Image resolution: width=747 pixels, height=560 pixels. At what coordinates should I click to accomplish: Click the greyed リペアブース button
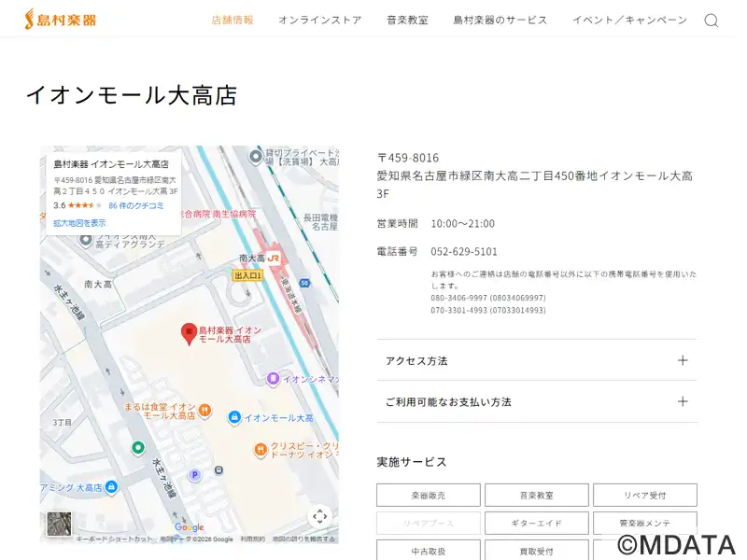click(x=429, y=523)
